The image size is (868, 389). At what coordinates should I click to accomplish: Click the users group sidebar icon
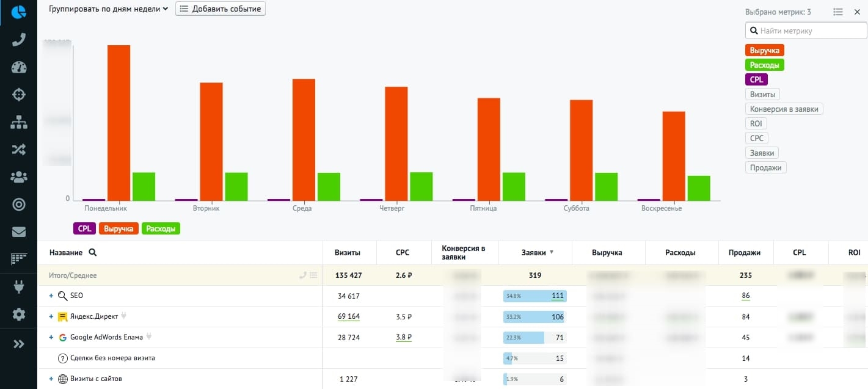pos(18,177)
